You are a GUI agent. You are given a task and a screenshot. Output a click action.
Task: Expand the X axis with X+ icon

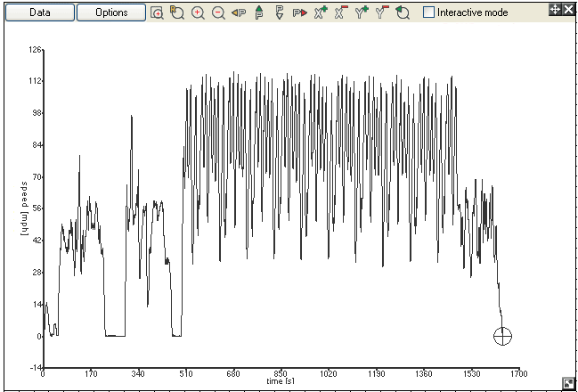[320, 13]
